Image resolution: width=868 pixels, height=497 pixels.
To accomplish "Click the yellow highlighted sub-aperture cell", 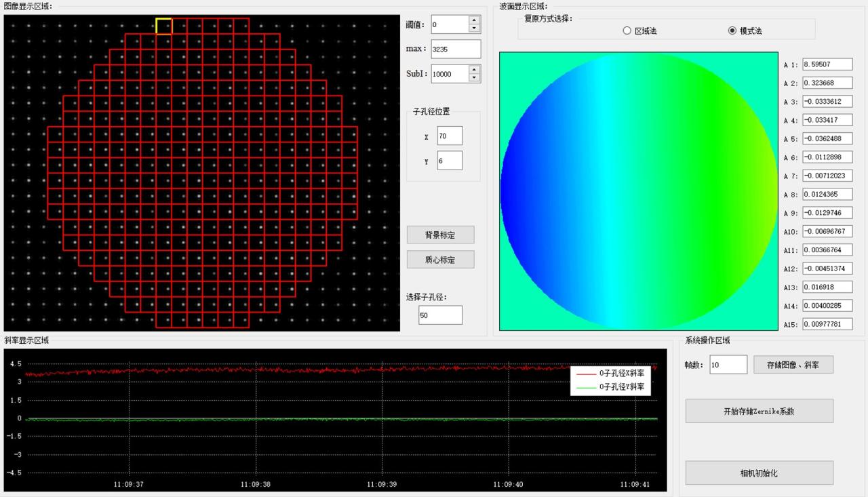I will (164, 26).
